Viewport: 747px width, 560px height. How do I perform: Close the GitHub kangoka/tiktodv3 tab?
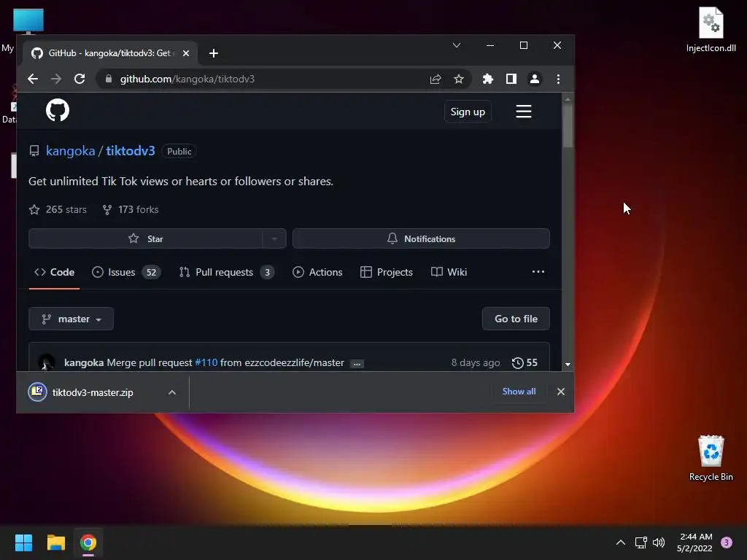(186, 53)
